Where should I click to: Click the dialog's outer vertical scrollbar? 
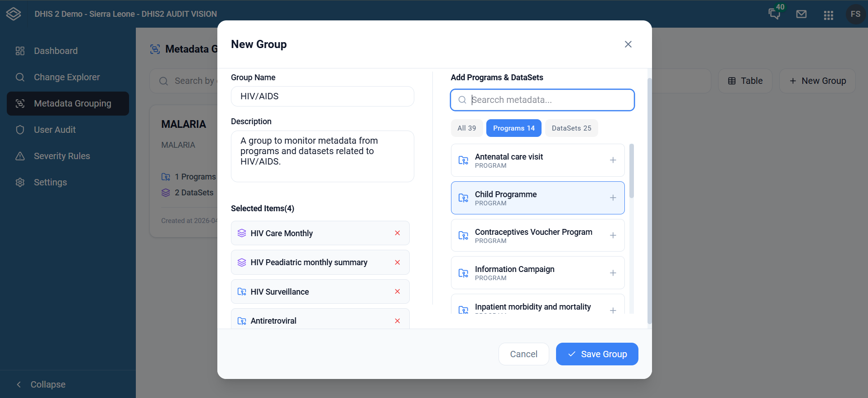[650, 201]
